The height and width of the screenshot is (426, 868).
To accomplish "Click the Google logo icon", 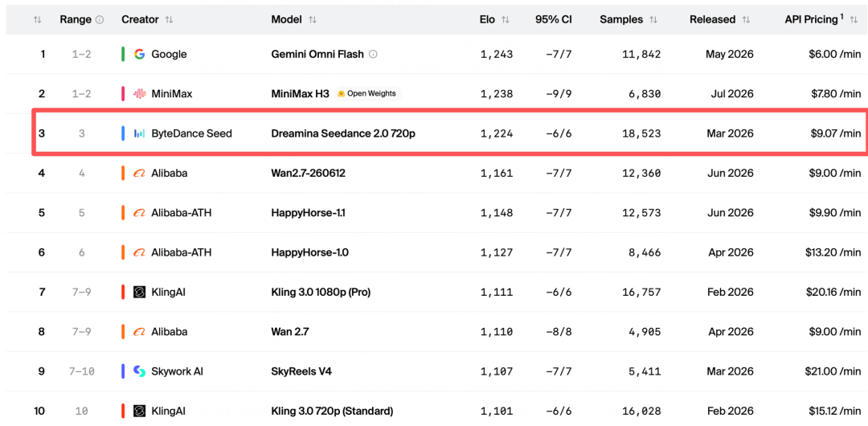I will (140, 55).
